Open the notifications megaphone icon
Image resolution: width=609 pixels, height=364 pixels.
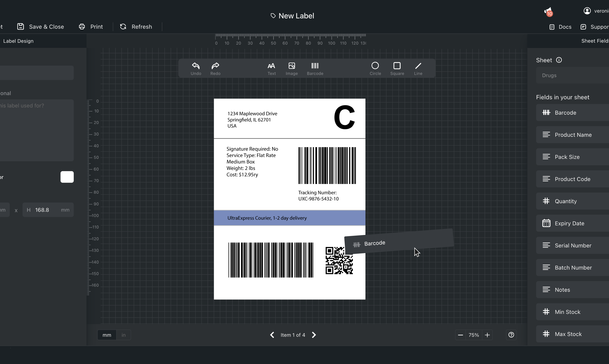click(548, 11)
